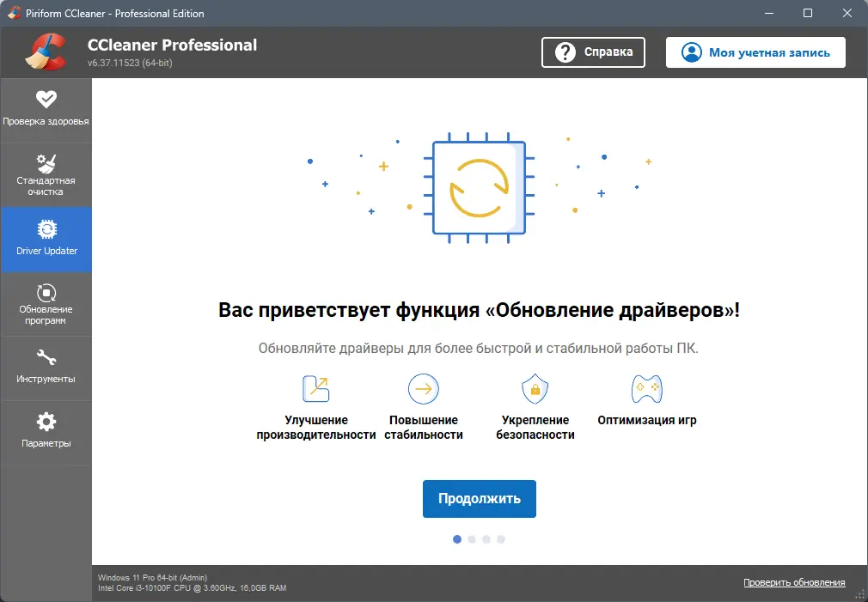This screenshot has height=602, width=868.
Task: Click the chip refresh illustration
Action: 480,189
